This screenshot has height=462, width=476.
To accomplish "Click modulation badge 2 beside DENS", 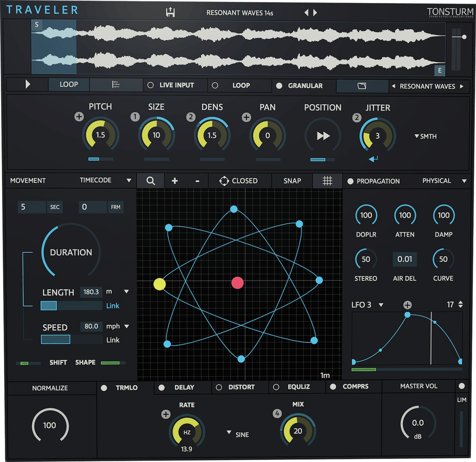I will tap(191, 117).
